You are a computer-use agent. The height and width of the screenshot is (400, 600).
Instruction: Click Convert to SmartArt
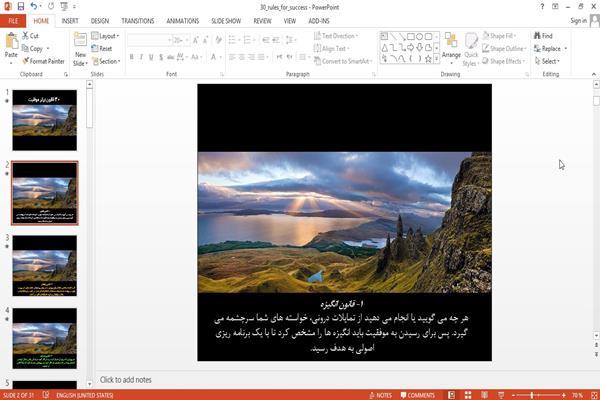click(343, 61)
